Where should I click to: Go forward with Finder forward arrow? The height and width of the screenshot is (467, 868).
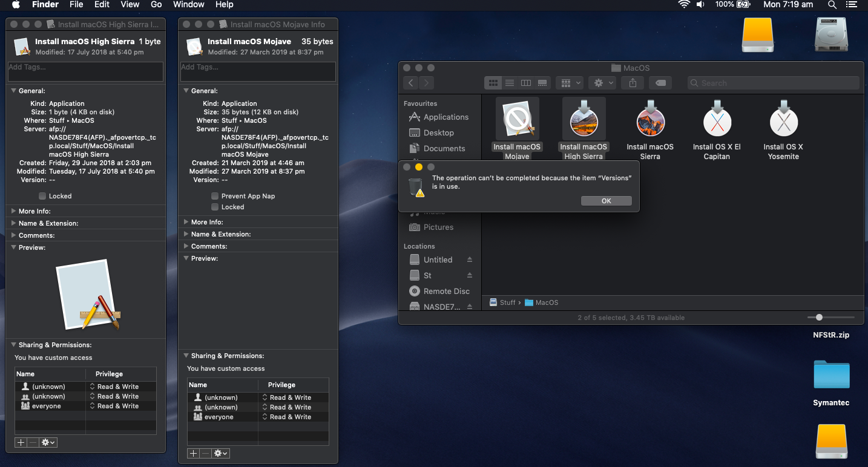pyautogui.click(x=427, y=83)
